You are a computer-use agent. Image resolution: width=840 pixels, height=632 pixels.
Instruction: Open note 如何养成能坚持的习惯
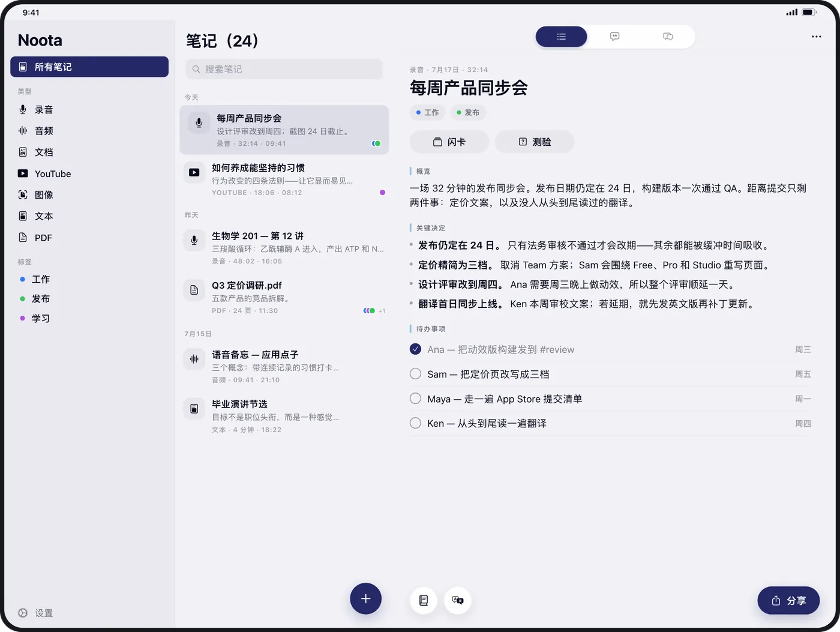coord(284,179)
